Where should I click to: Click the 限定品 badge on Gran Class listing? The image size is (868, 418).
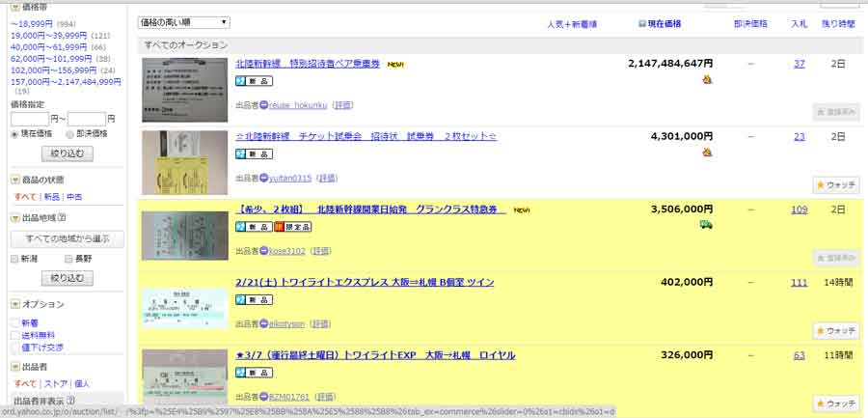click(292, 227)
